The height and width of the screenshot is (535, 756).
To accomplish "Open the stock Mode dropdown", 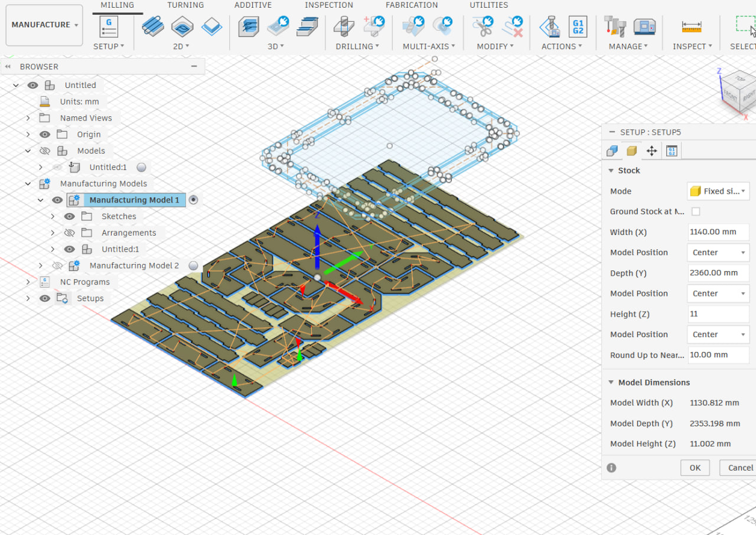I will [718, 191].
